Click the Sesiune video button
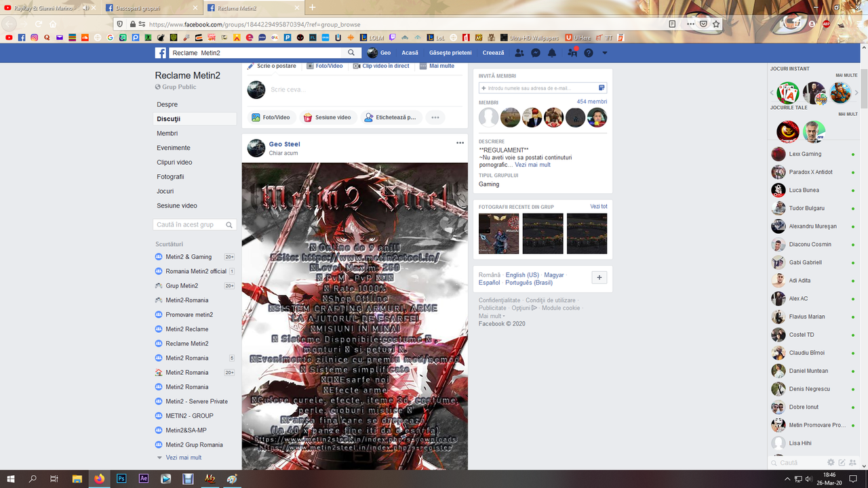 tap(328, 117)
